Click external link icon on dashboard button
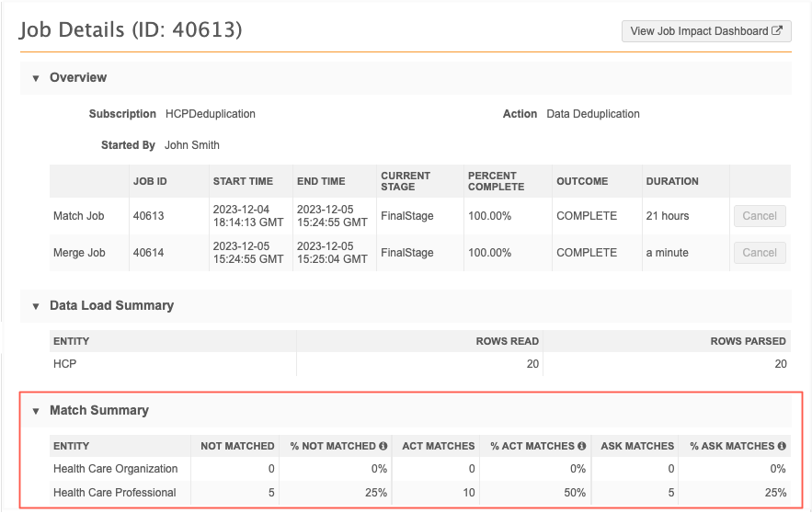The height and width of the screenshot is (513, 812). (x=777, y=31)
